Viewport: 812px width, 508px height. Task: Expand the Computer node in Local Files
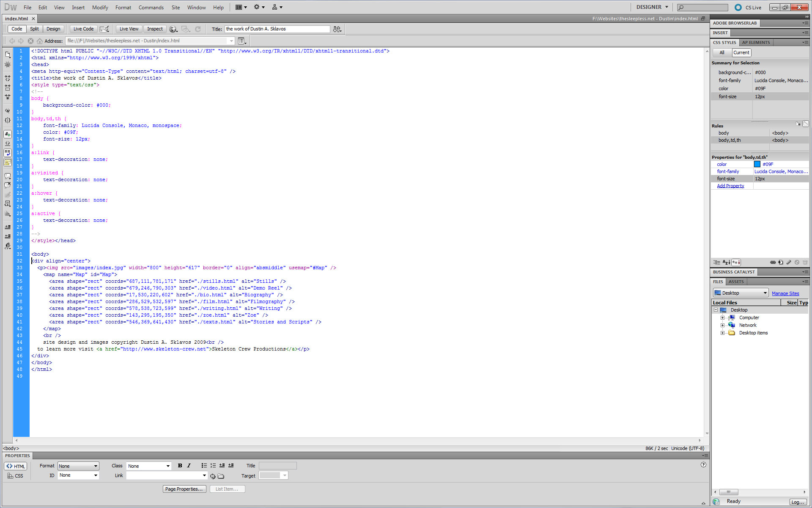coord(723,317)
